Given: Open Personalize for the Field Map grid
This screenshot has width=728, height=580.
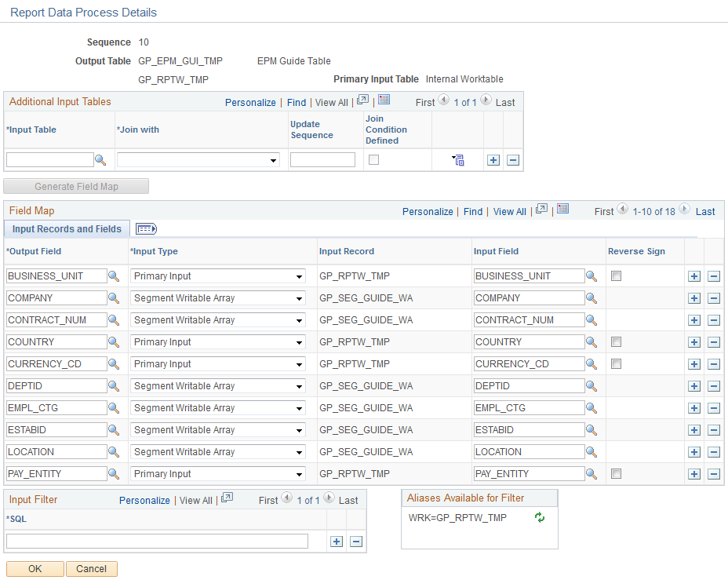Looking at the screenshot, I should click(x=428, y=211).
